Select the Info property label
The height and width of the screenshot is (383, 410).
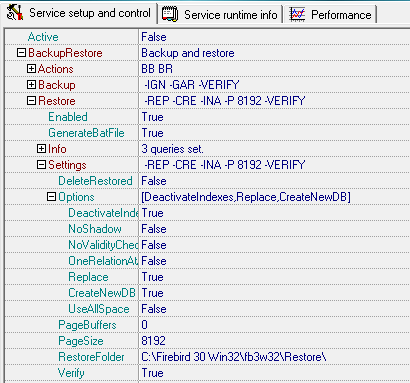tap(57, 149)
